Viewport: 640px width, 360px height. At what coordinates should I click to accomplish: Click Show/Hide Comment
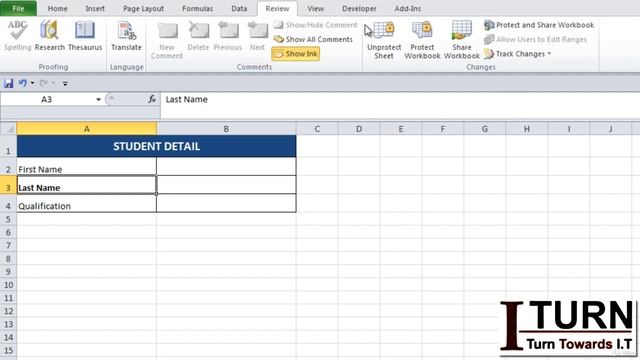pos(316,25)
